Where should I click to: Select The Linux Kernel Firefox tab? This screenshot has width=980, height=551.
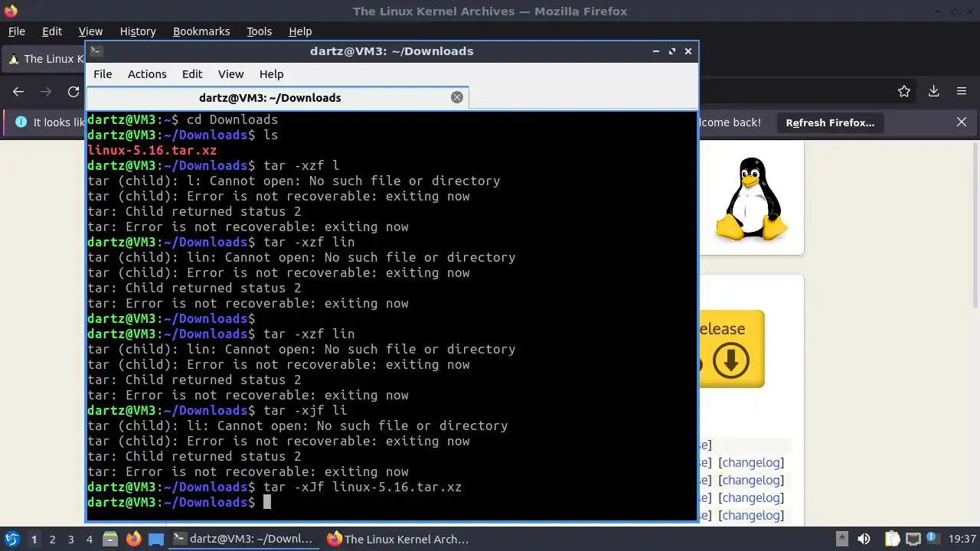pos(44,59)
